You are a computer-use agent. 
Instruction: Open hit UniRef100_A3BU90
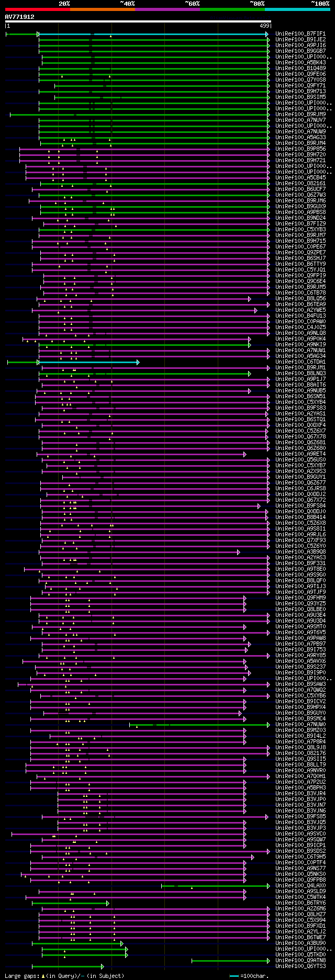(x=300, y=943)
